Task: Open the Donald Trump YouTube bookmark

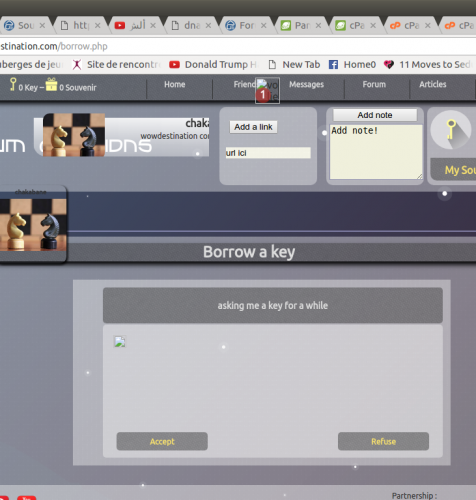Action: coord(213,64)
